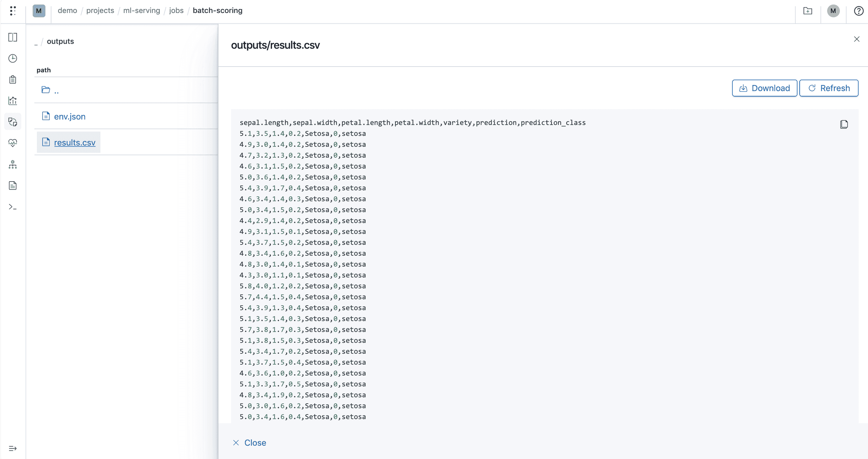This screenshot has width=868, height=459.
Task: Toggle the split-view panel icon
Action: point(13,37)
